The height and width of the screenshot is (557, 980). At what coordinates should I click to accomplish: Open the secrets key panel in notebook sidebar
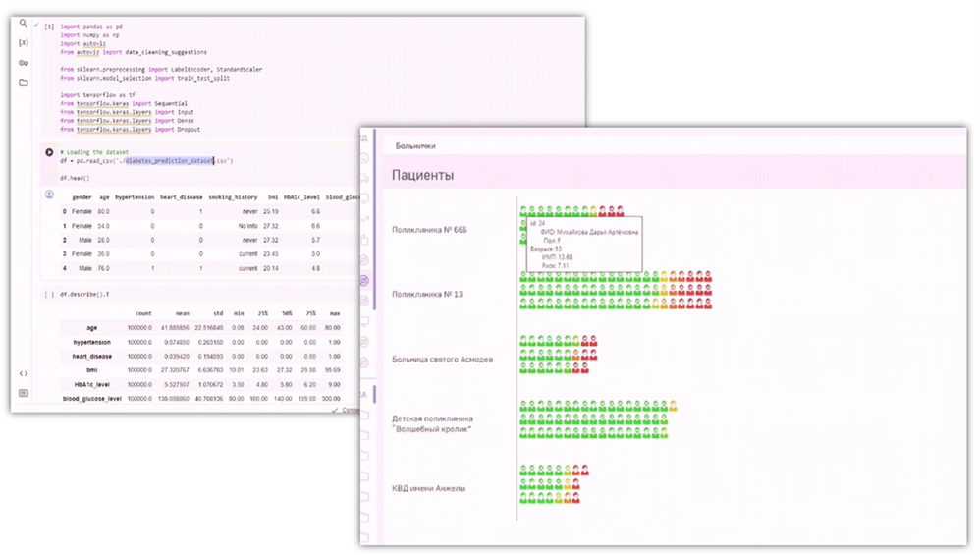(24, 63)
